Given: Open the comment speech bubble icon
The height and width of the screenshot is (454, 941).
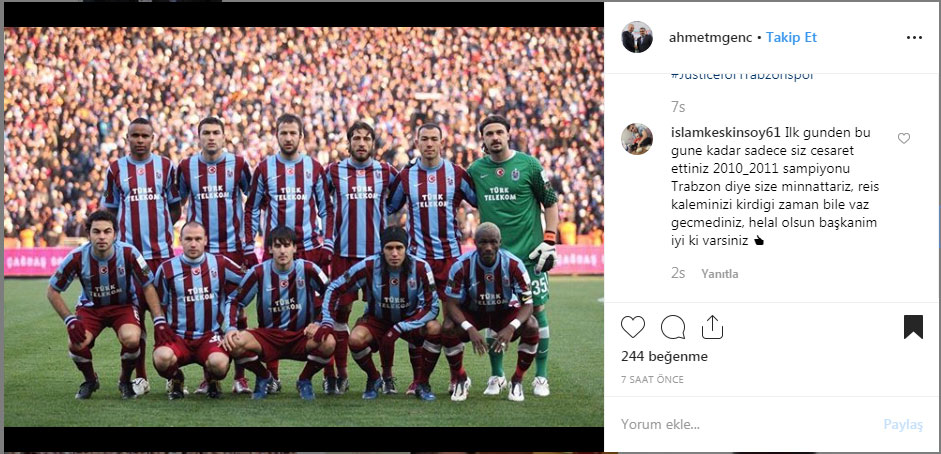Looking at the screenshot, I should tap(673, 327).
